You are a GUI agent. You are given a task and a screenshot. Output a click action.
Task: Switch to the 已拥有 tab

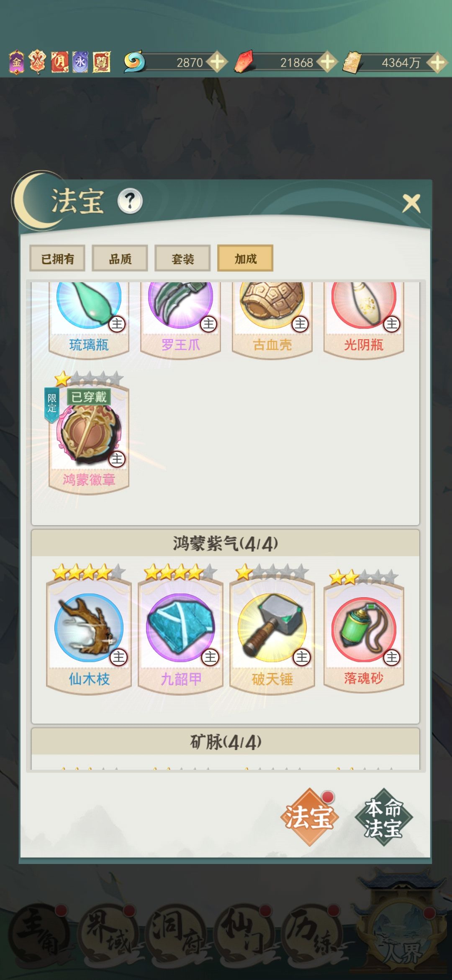[57, 258]
